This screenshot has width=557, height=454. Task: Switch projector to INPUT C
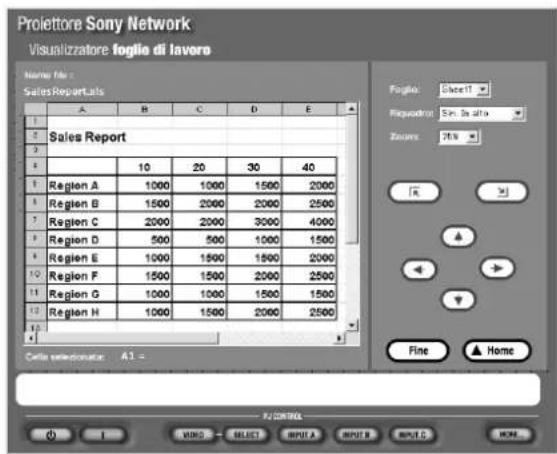[412, 435]
